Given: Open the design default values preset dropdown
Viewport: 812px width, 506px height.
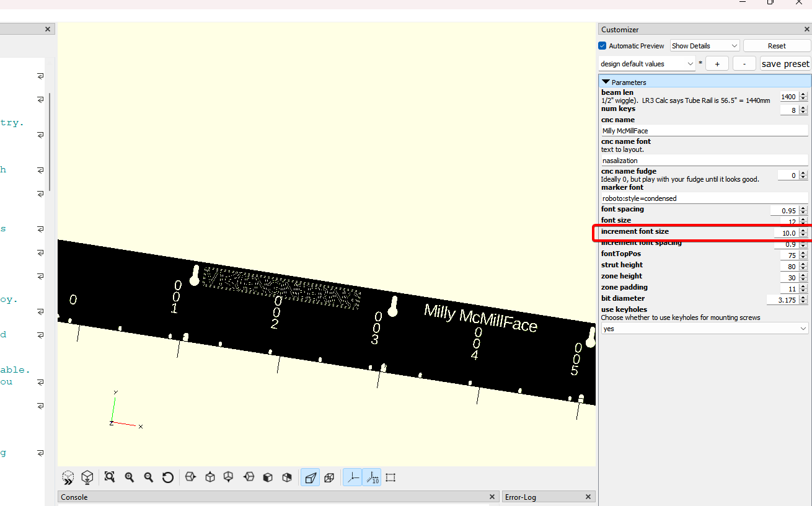Looking at the screenshot, I should 647,63.
